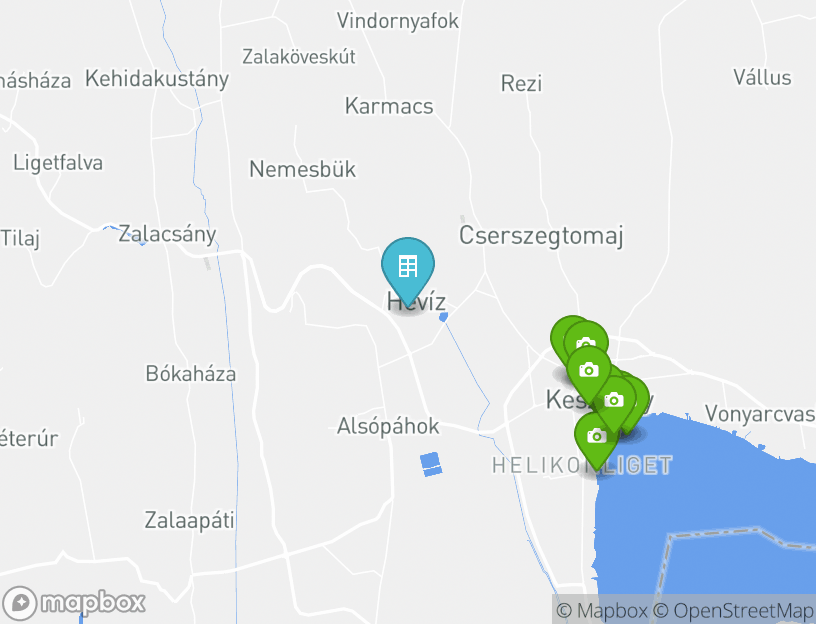The width and height of the screenshot is (816, 624).
Task: Open the northernmost green pin showing a camera
Action: point(586,343)
